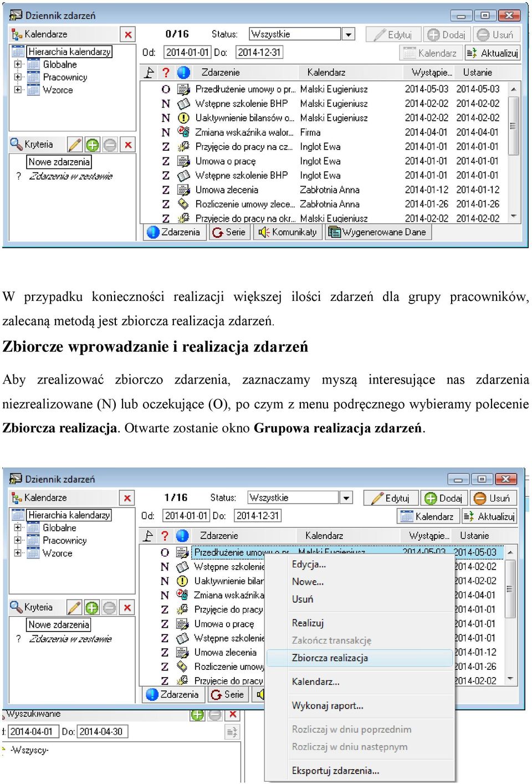Click the Od date field in the 0/16 window
This screenshot has width=532, height=784.
(187, 53)
